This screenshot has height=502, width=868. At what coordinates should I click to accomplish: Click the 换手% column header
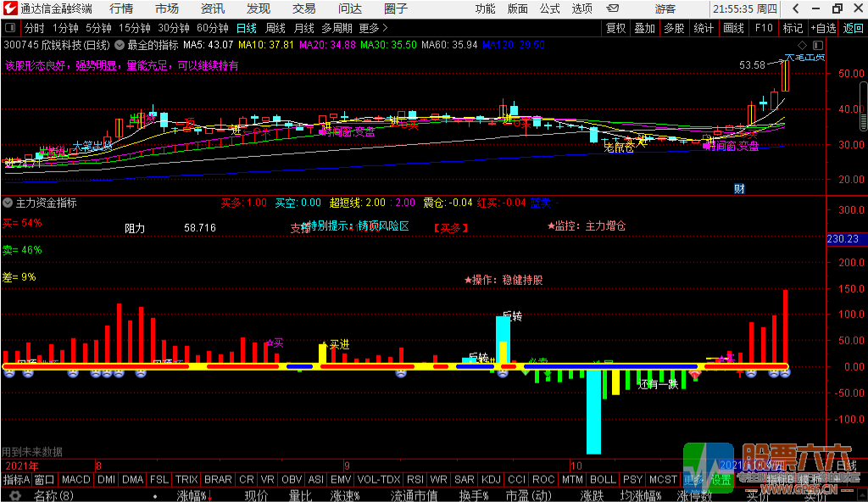(x=474, y=496)
